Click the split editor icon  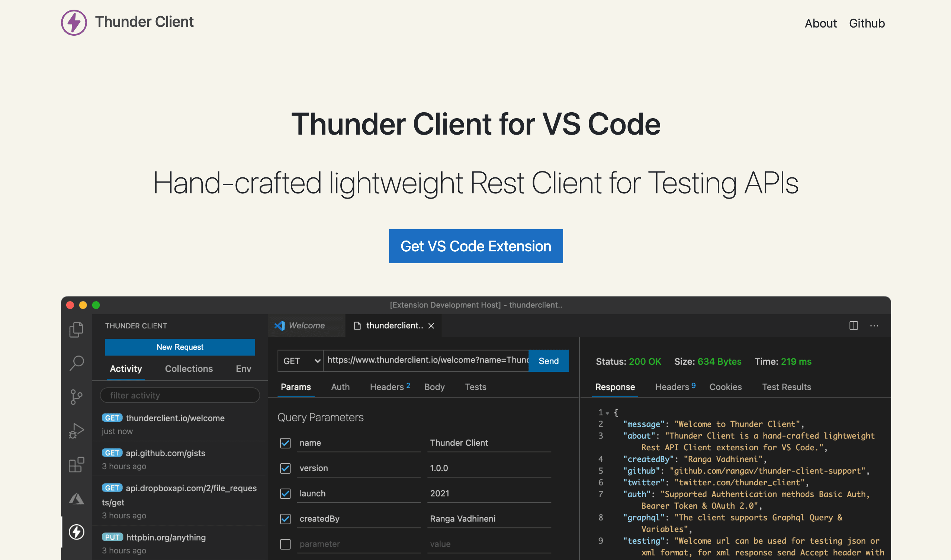(853, 326)
